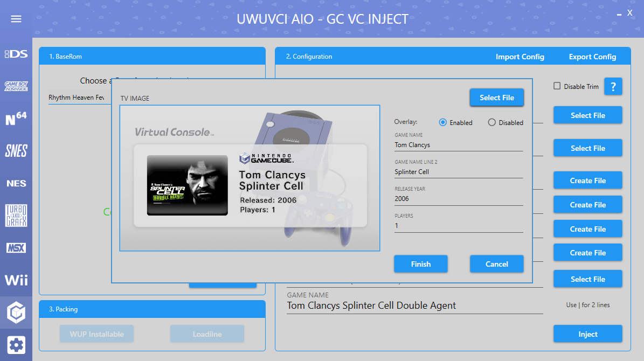The image size is (644, 361).
Task: Select the MSX console icon
Action: tap(16, 248)
